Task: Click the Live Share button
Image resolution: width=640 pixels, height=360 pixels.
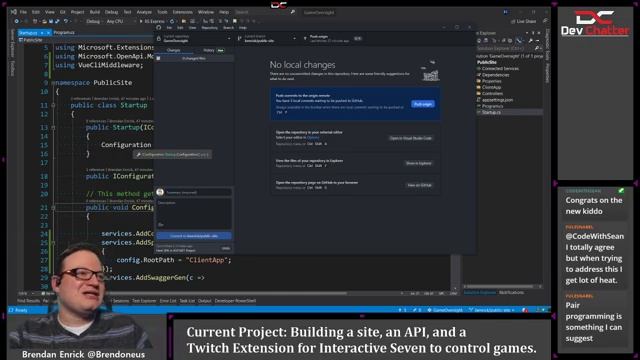Action: pos(524,21)
